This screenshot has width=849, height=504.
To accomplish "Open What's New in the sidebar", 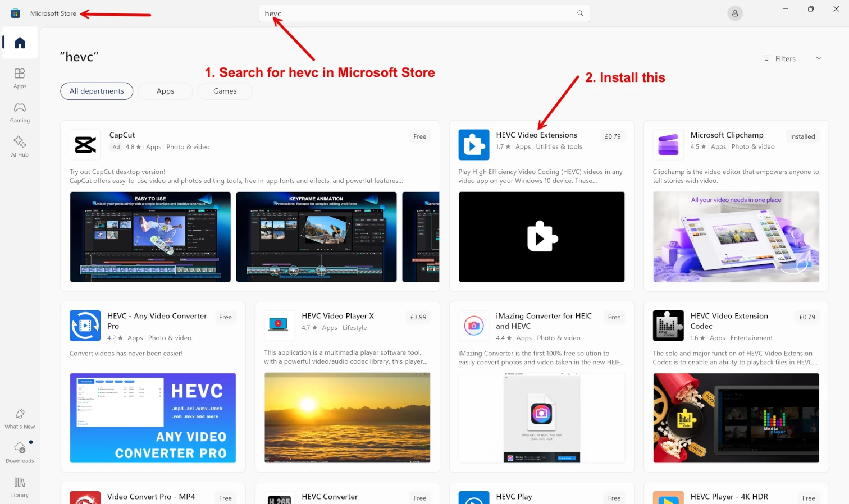I will (x=20, y=419).
